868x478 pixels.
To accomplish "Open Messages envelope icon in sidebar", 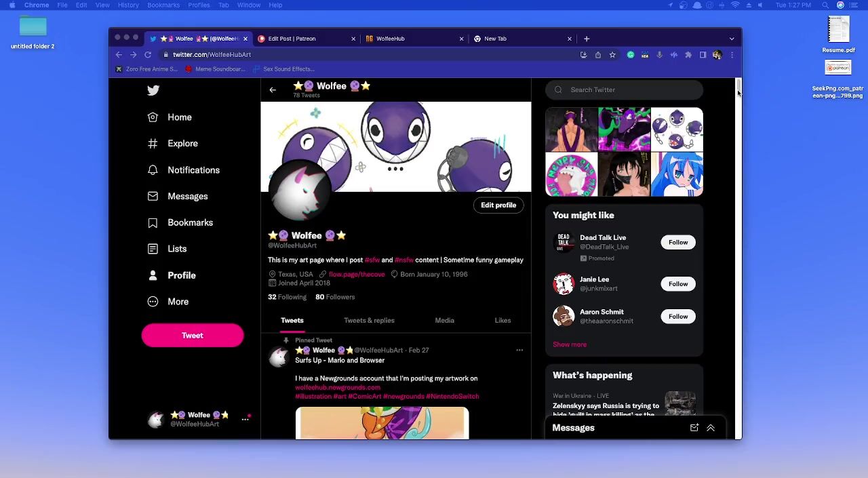I will pos(153,197).
